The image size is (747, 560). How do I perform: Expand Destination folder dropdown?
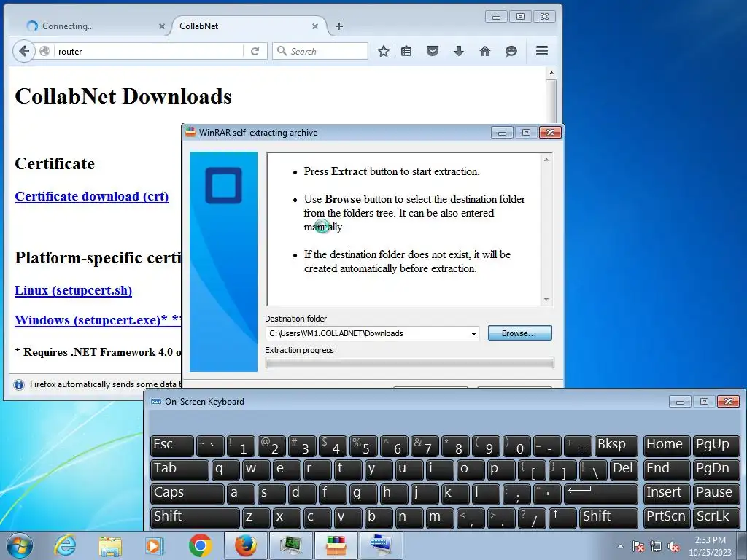tap(473, 333)
